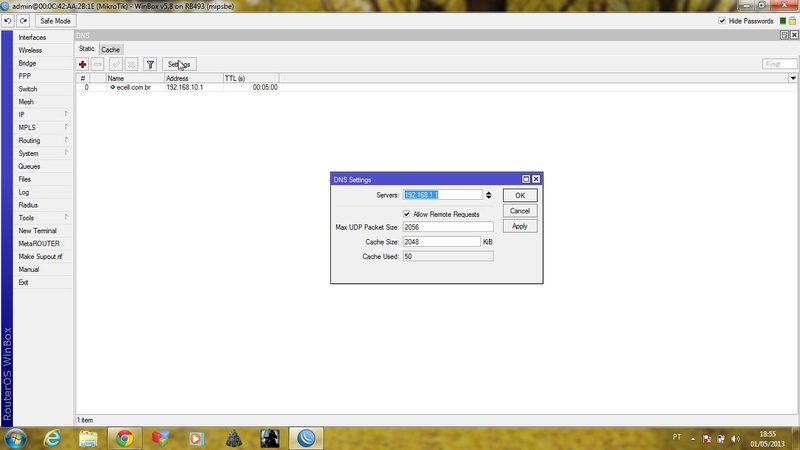The width and height of the screenshot is (800, 450).
Task: Open Bridge menu item
Action: pyautogui.click(x=42, y=63)
